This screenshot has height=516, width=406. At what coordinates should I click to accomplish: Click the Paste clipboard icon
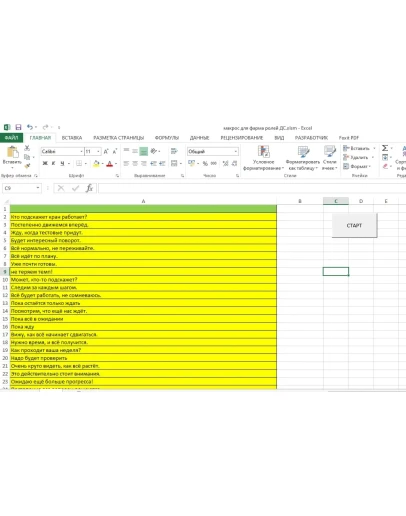(x=13, y=152)
